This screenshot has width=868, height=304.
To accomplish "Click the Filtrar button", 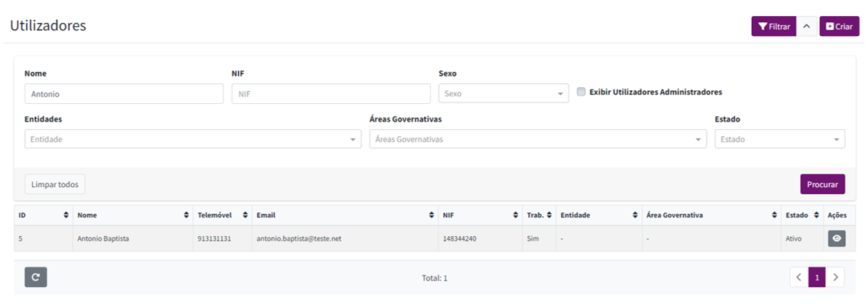I will [x=774, y=26].
